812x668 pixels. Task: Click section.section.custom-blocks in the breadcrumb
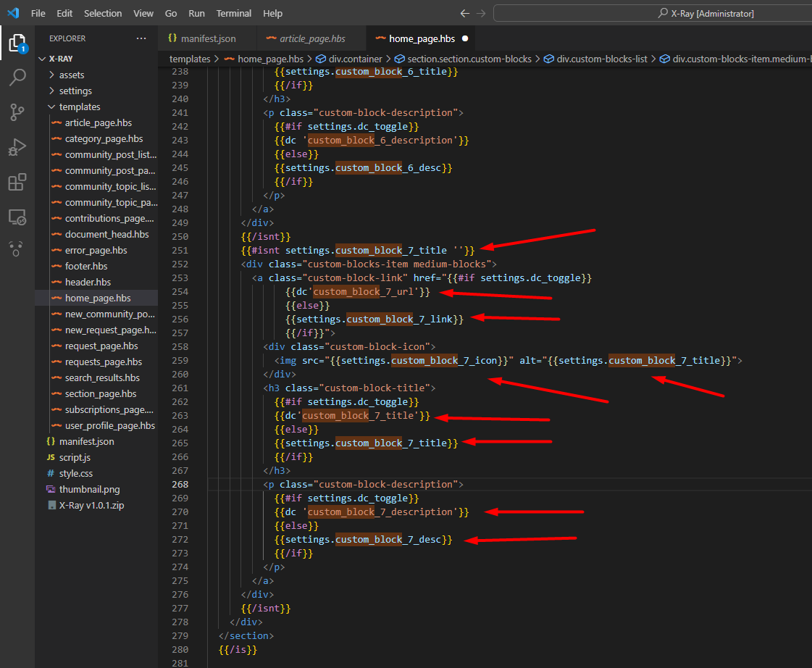tap(469, 59)
